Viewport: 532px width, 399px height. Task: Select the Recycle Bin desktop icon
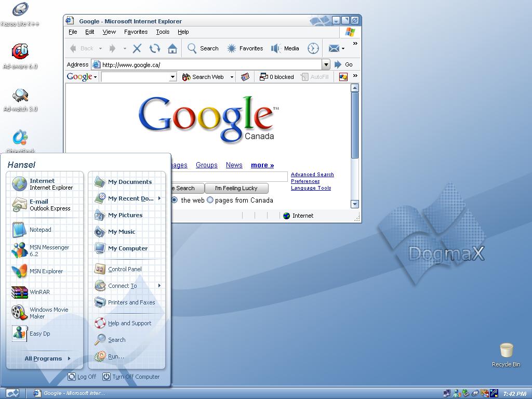pyautogui.click(x=506, y=354)
